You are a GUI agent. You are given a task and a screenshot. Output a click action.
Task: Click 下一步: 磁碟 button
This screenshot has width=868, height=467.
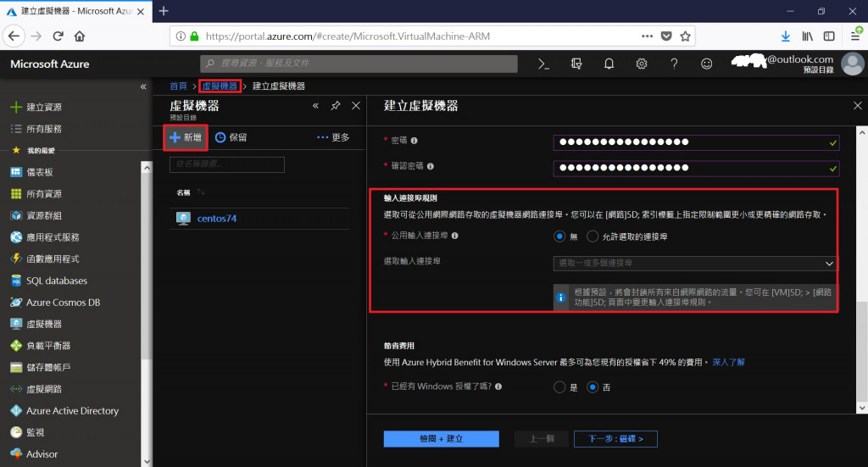pyautogui.click(x=615, y=439)
